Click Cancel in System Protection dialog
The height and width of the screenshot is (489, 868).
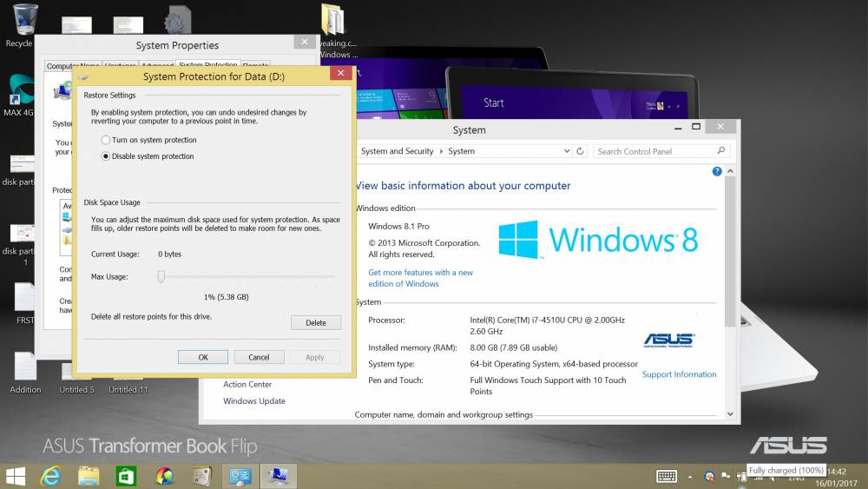[259, 357]
